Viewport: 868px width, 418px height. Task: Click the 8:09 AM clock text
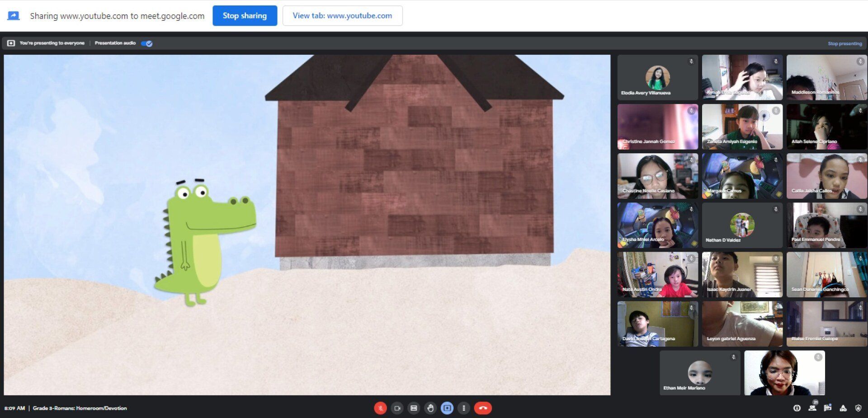(14, 408)
